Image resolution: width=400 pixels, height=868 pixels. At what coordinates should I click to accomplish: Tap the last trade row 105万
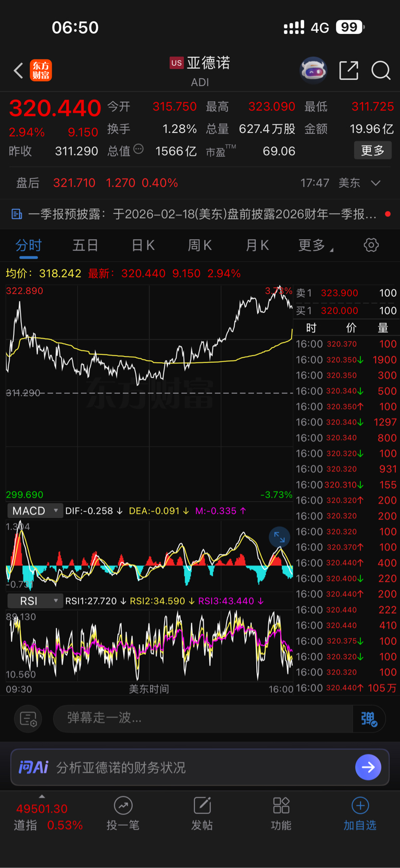click(346, 688)
